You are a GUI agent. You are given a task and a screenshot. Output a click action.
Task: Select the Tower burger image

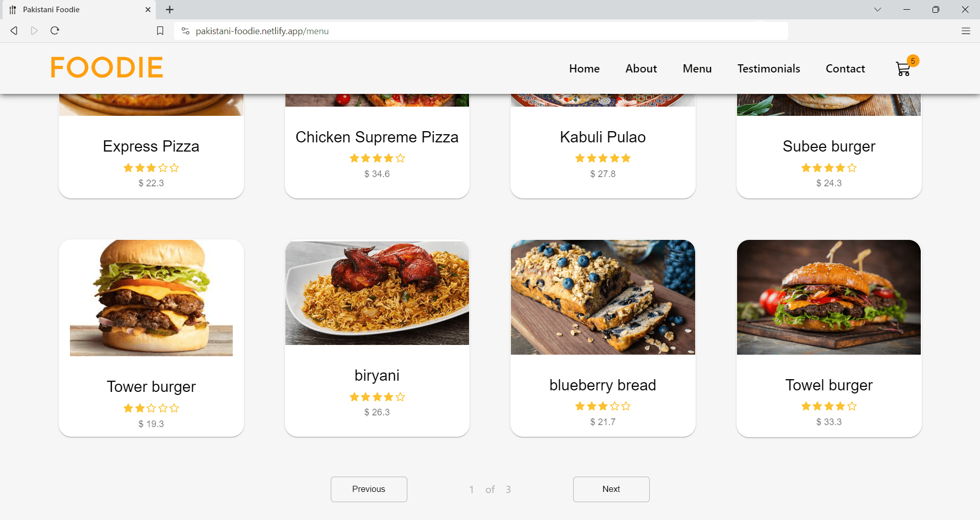coord(151,298)
